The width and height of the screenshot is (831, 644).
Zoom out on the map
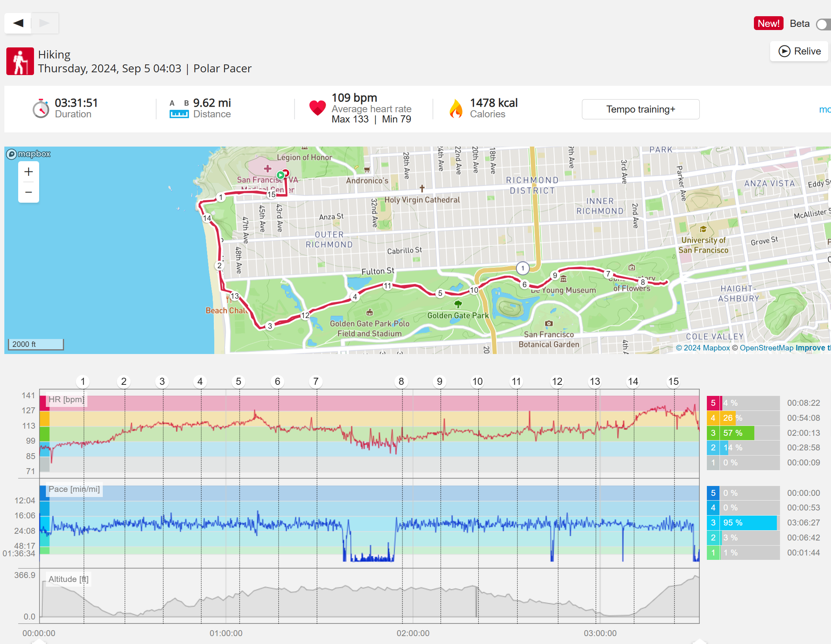28,192
